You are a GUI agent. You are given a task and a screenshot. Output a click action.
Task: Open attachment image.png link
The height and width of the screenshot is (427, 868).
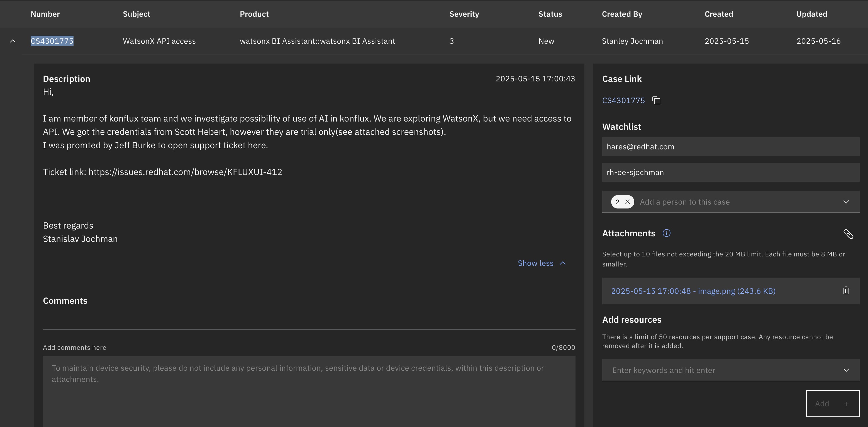click(x=693, y=291)
